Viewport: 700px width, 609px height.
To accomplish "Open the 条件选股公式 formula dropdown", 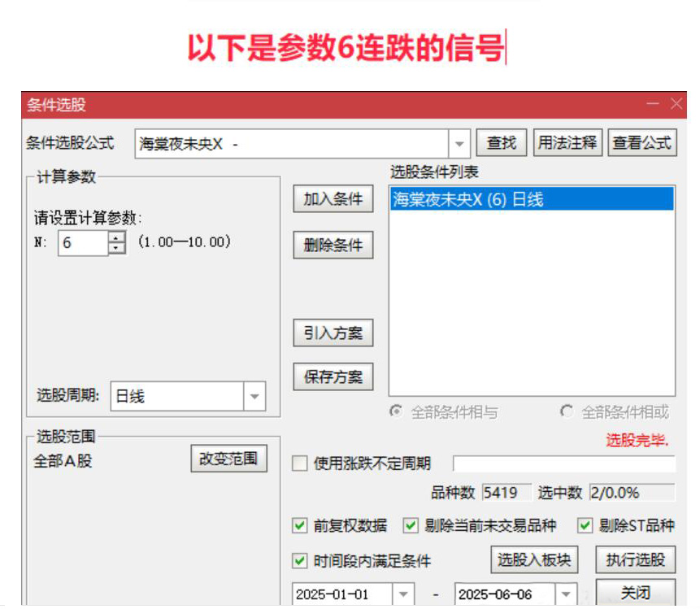I will coord(460,142).
